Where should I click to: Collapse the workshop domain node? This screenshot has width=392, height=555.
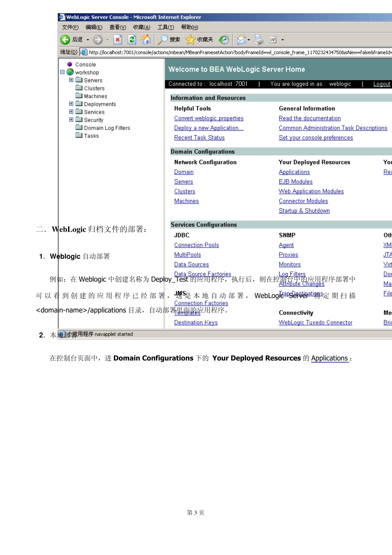62,72
